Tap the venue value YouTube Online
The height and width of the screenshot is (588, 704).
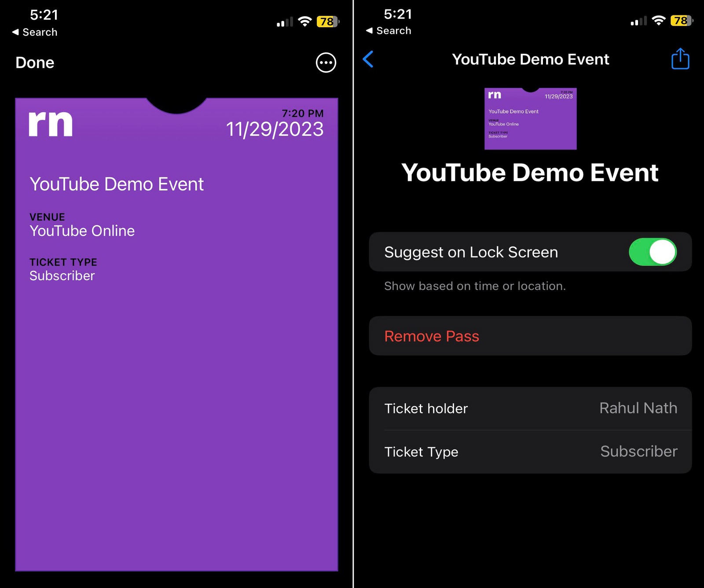[x=82, y=231]
